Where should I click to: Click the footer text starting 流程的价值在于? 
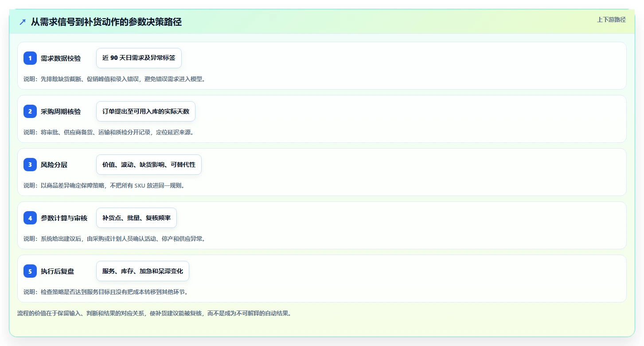pos(154,313)
